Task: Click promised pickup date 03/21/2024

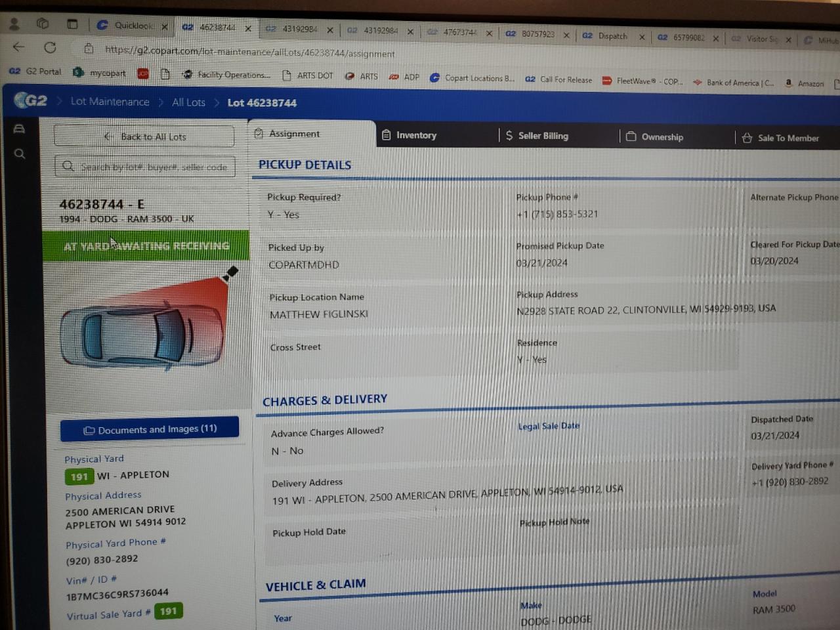Action: [x=542, y=263]
